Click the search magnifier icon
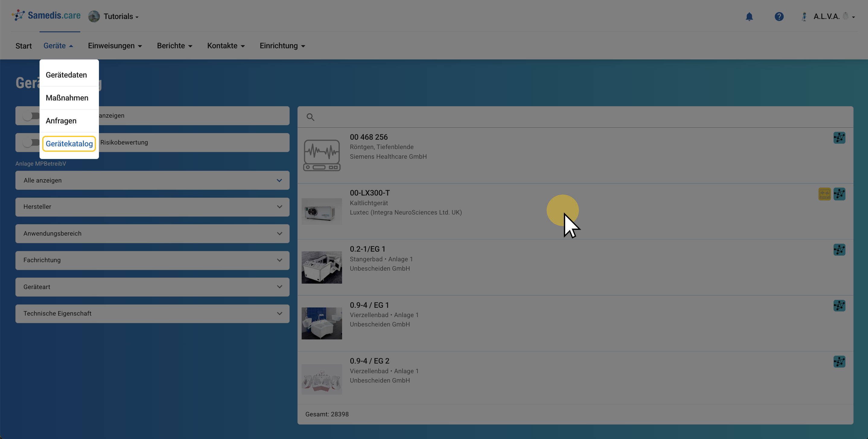The width and height of the screenshot is (868, 439). [310, 117]
